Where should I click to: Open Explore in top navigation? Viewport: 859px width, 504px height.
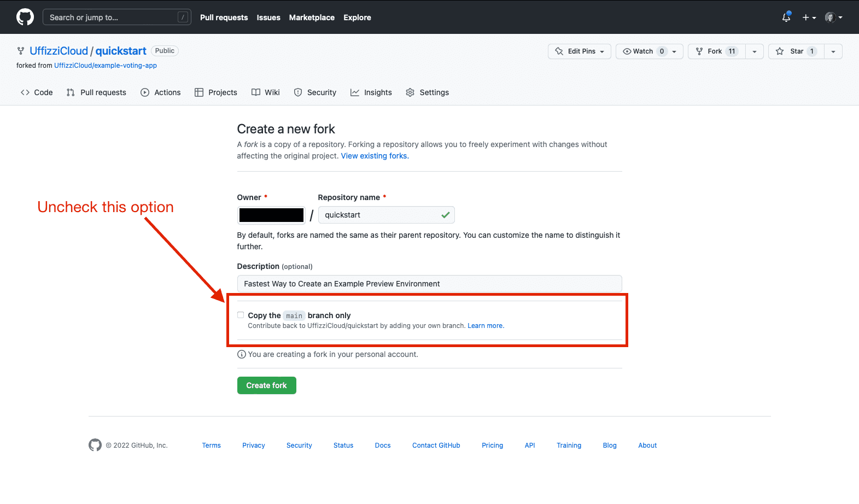[x=357, y=17]
